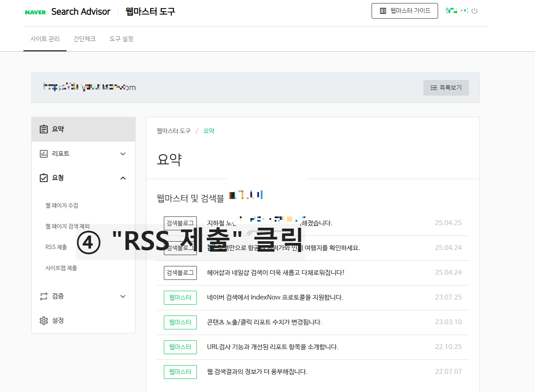Open URL검사 기능 notice
The width and height of the screenshot is (535, 392).
point(273,347)
